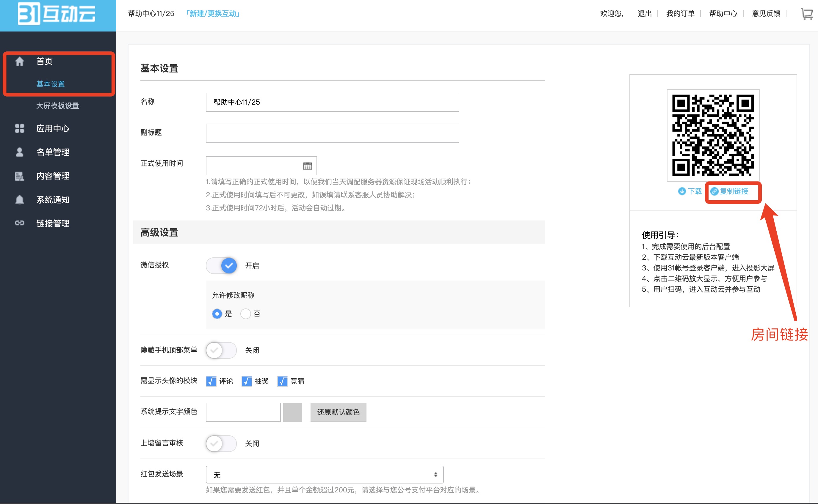Click 退出 to log out

(645, 13)
